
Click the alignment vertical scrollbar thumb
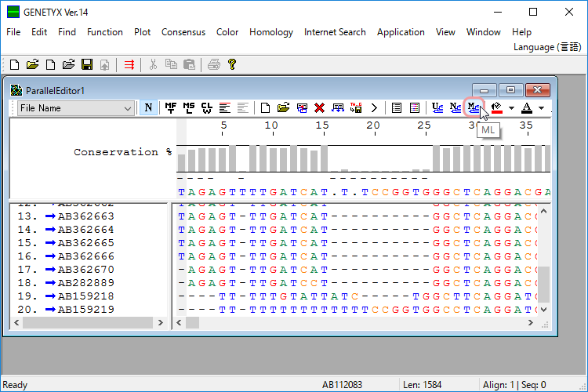tap(544, 285)
